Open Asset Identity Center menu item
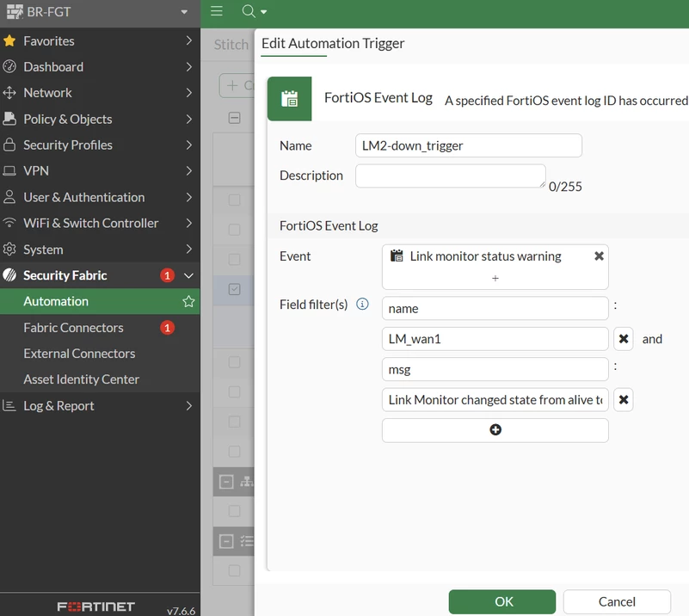 [x=100, y=379]
